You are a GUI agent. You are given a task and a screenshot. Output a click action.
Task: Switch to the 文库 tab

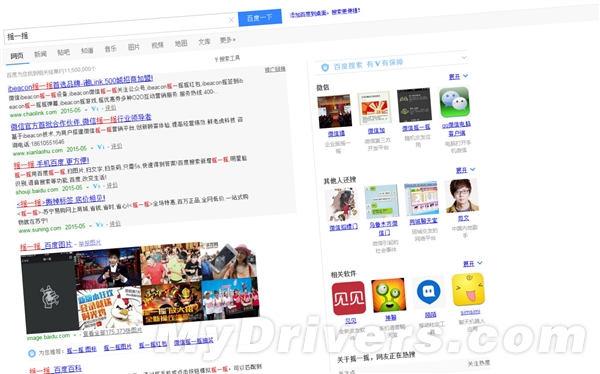tap(204, 41)
